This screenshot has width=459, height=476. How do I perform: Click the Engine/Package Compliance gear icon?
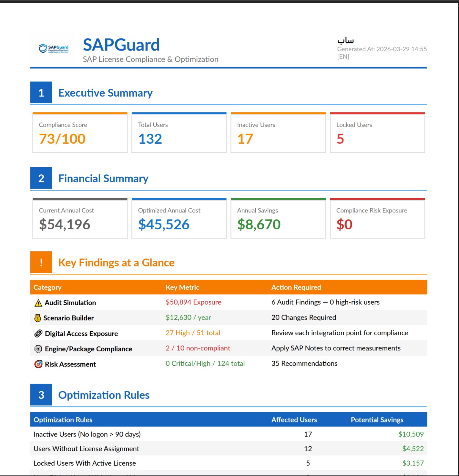coord(38,349)
